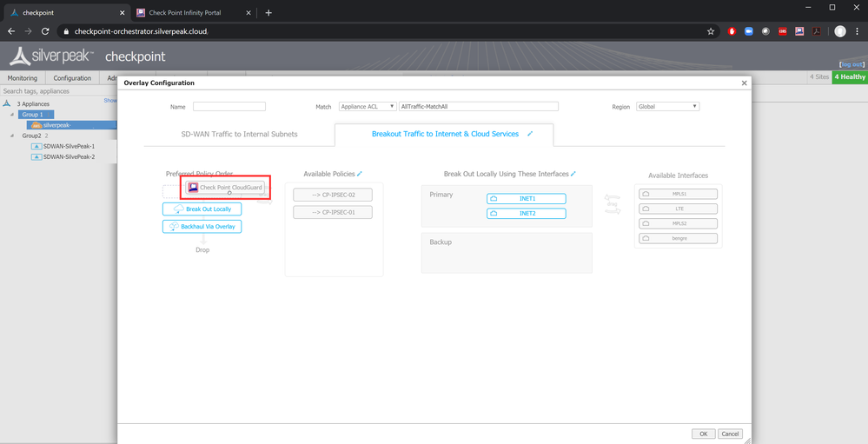Switch to SD-WAN Traffic to Internal Subnets tab
The height and width of the screenshot is (444, 868).
(x=239, y=134)
